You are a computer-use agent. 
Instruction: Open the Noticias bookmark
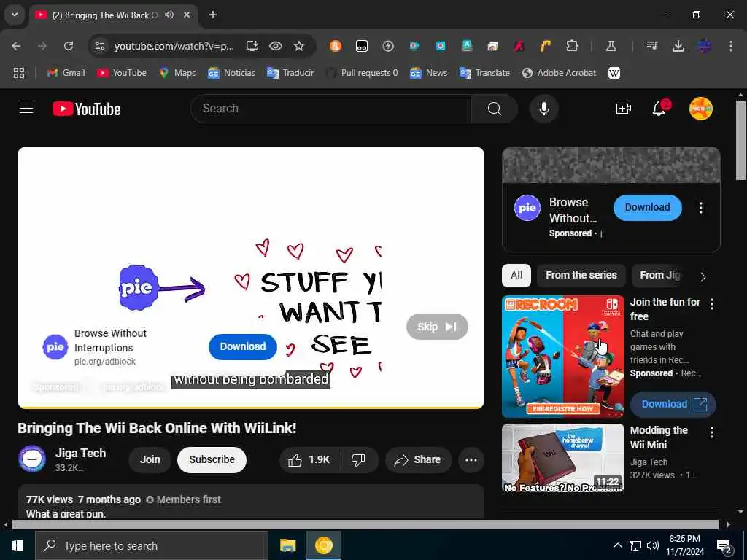pyautogui.click(x=231, y=73)
